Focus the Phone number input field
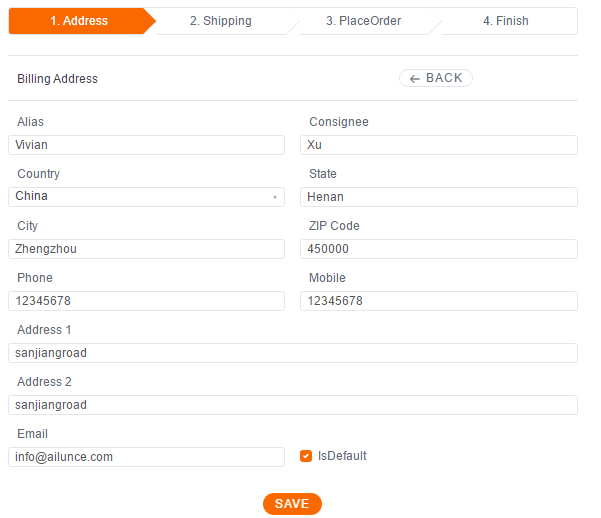The height and width of the screenshot is (518, 601). pyautogui.click(x=146, y=301)
